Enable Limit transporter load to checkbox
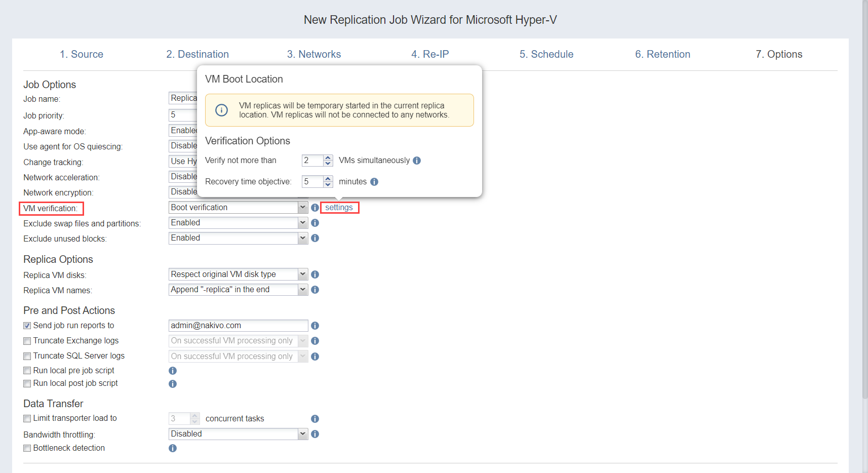Screen dimensions: 868x473 [x=27, y=418]
